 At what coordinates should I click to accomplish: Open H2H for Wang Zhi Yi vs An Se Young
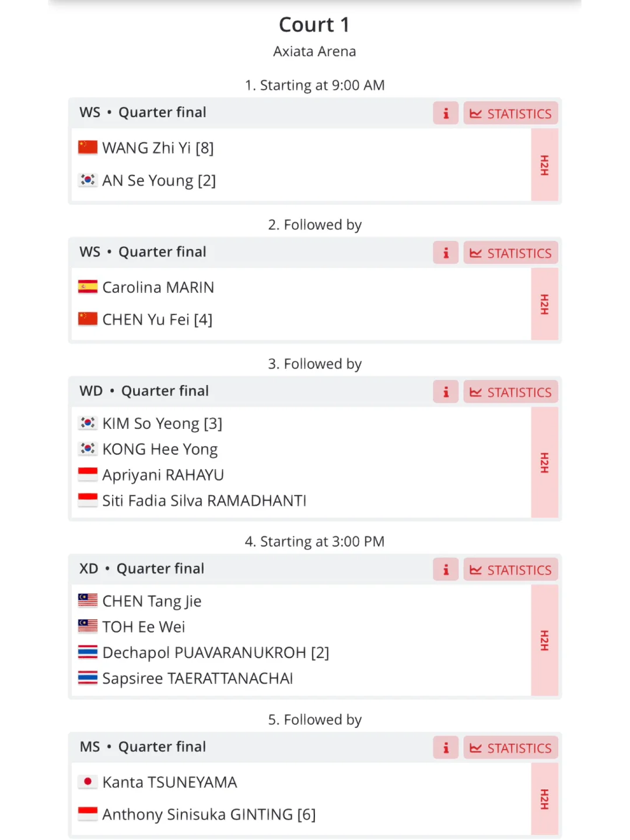tap(545, 165)
